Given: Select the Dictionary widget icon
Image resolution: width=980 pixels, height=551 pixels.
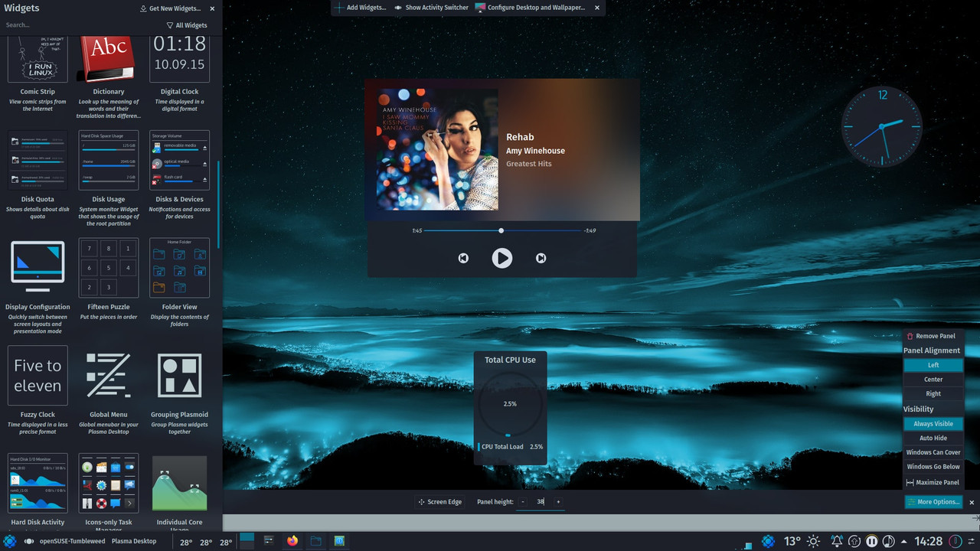Looking at the screenshot, I should (108, 58).
